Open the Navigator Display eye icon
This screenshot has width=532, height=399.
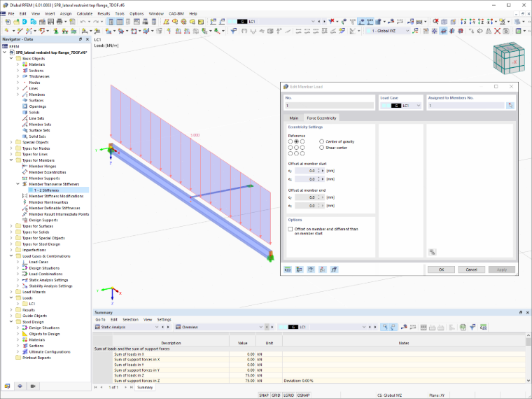pos(20,386)
